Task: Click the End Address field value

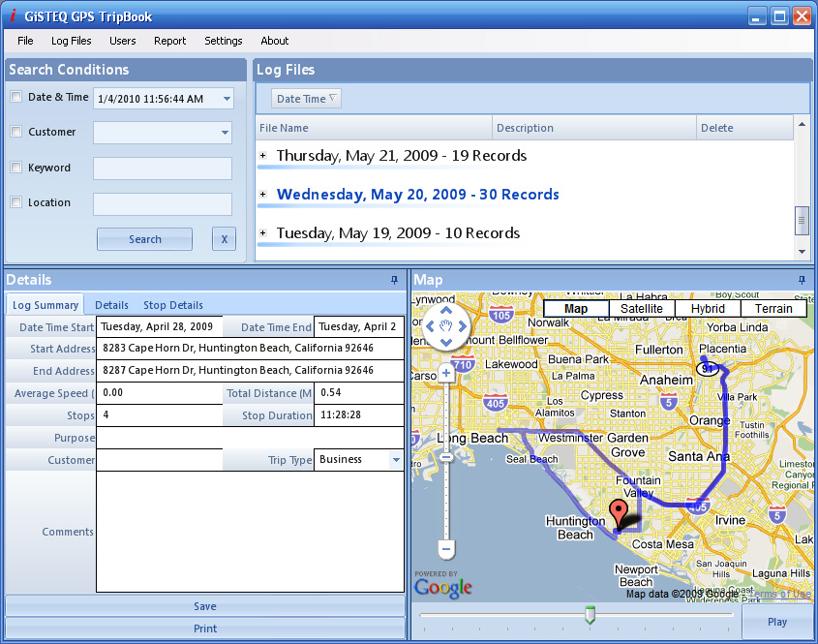Action: (x=250, y=371)
